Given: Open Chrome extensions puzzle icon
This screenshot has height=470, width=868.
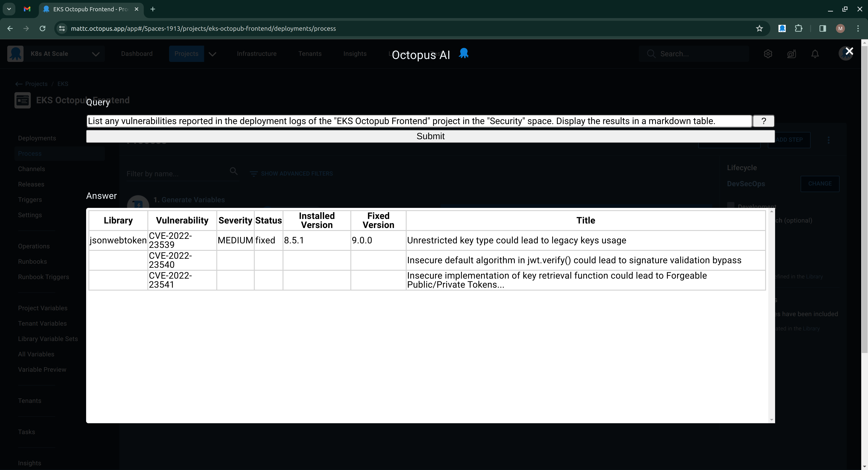Looking at the screenshot, I should [799, 29].
